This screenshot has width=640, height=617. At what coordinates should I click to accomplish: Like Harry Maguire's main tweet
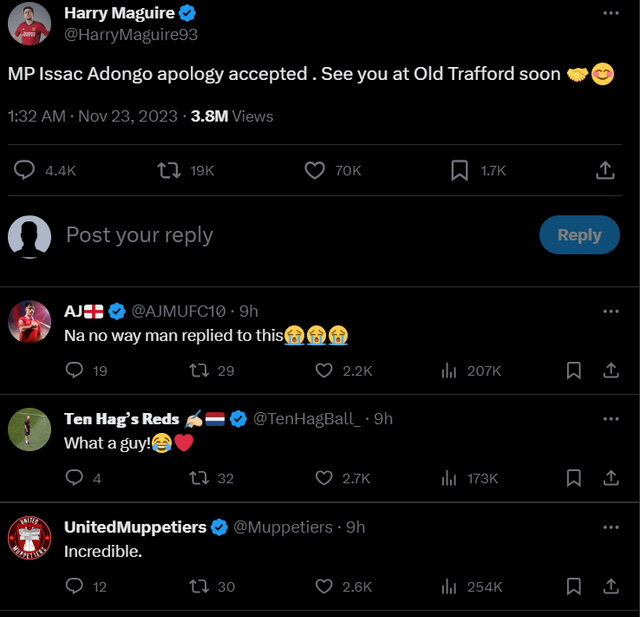click(x=315, y=171)
